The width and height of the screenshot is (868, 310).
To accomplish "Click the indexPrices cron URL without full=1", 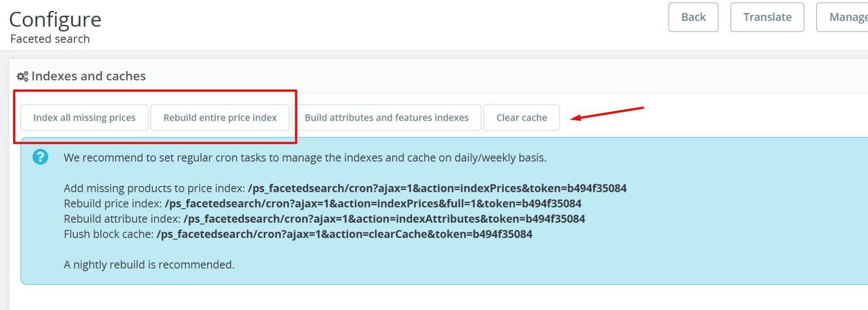I will (437, 188).
